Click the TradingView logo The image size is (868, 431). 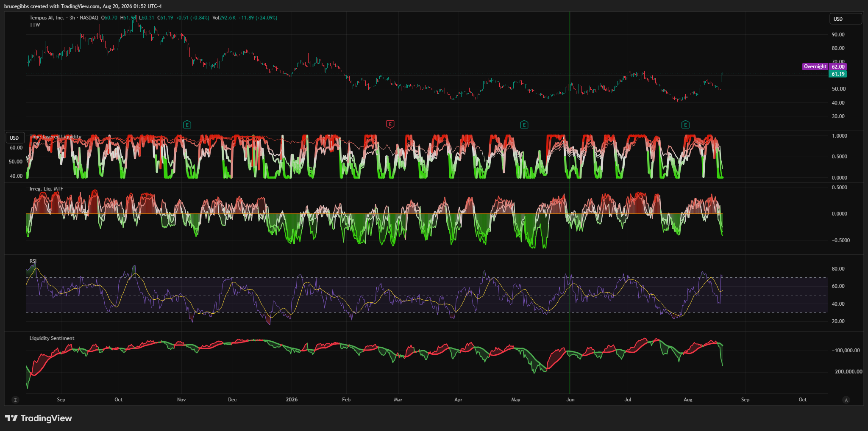[x=39, y=418]
